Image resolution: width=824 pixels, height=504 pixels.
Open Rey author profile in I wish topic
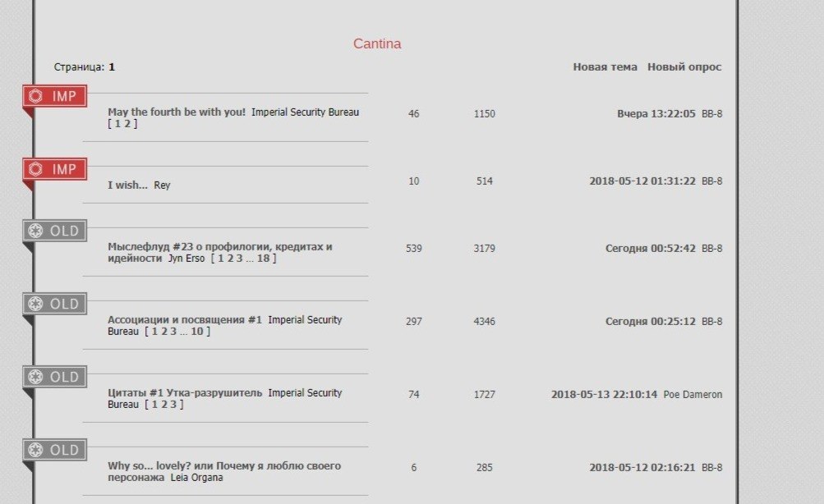click(162, 186)
